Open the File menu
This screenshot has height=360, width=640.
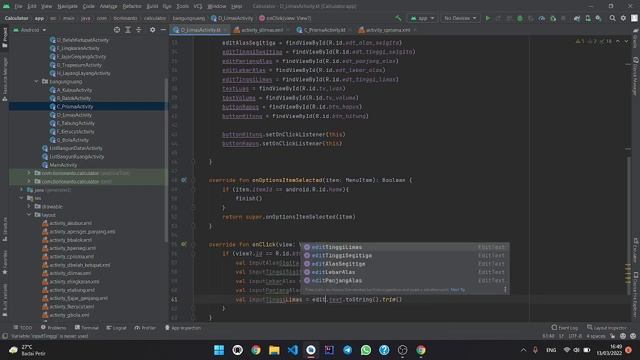[x=18, y=6]
